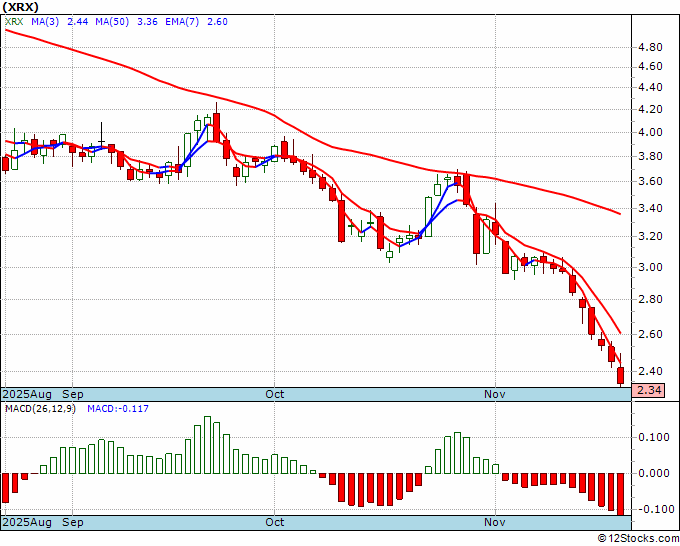Click the MA(3) legend label

click(45, 22)
